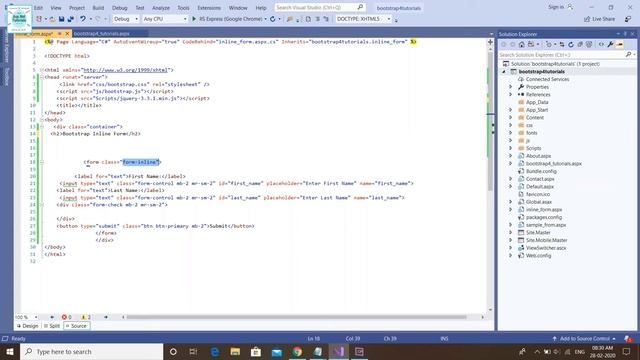
Task: Click the Live Share button
Action: [600, 19]
